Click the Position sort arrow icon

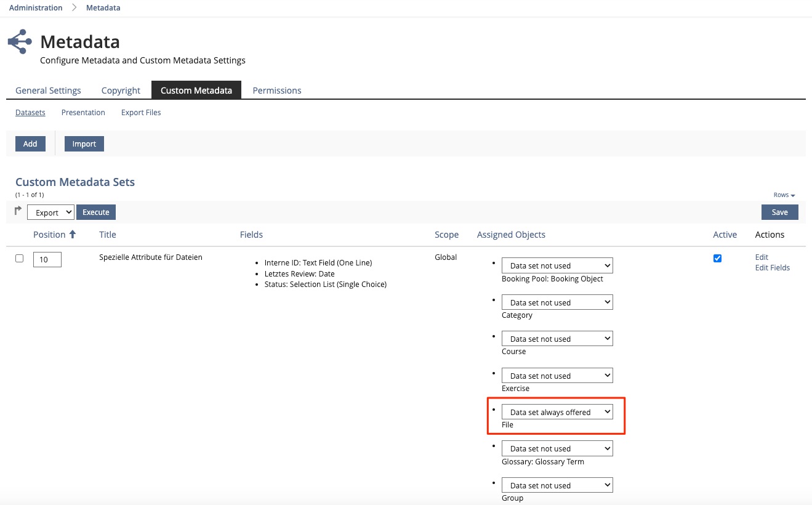[x=73, y=235]
